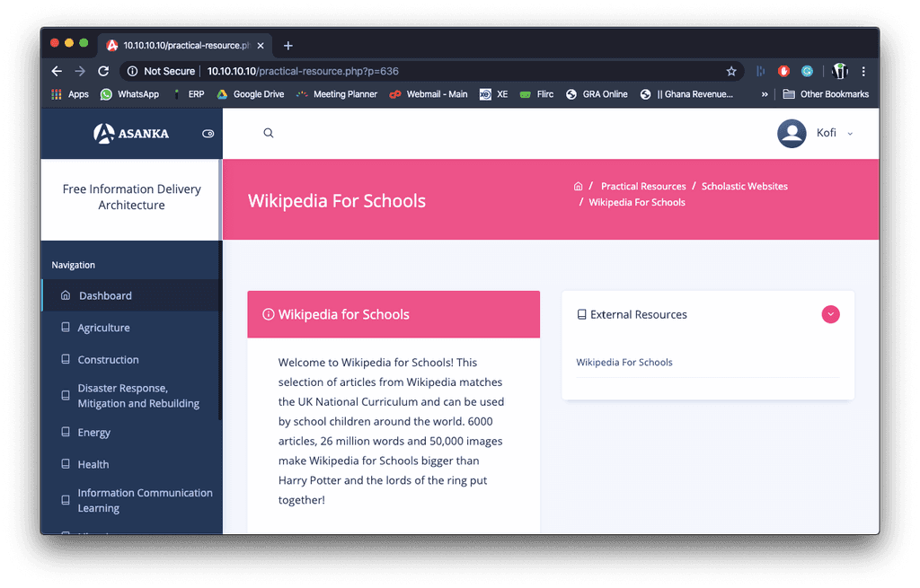The image size is (920, 588).
Task: Click the Information Communication Learning book icon
Action: click(x=66, y=500)
